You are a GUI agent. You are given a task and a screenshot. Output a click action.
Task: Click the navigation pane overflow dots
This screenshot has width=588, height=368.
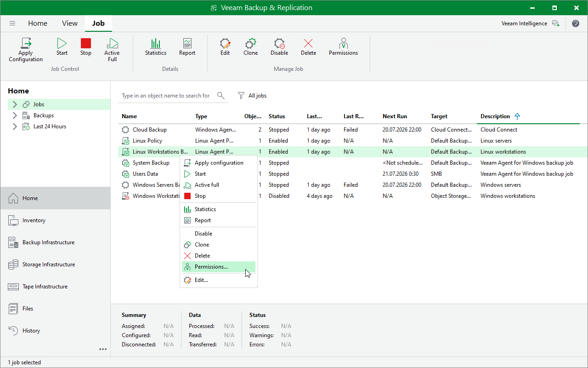point(103,349)
